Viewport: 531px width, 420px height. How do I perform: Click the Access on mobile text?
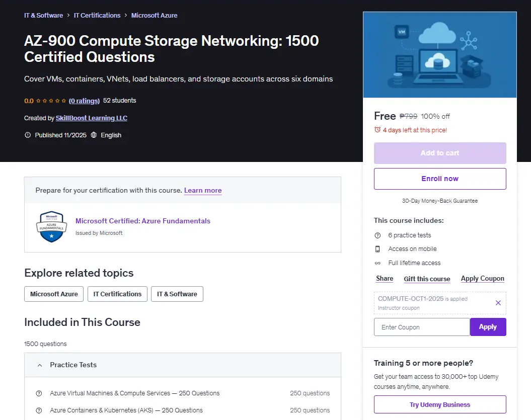coord(412,249)
